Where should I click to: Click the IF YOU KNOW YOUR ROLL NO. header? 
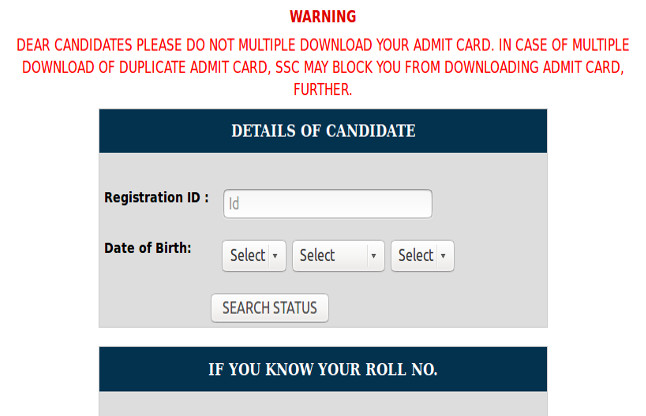(323, 369)
